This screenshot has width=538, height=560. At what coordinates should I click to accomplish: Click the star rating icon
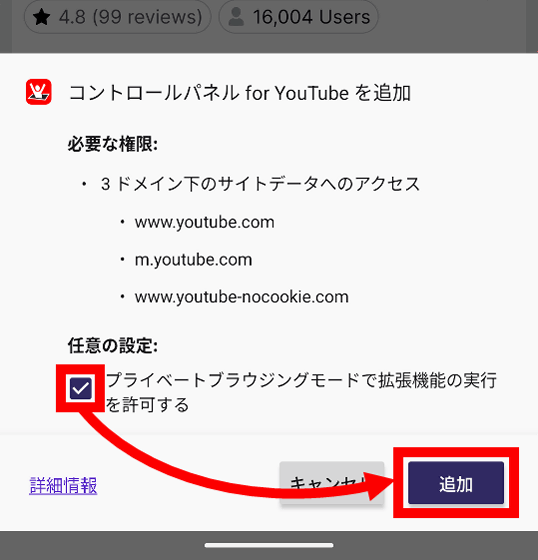42,17
